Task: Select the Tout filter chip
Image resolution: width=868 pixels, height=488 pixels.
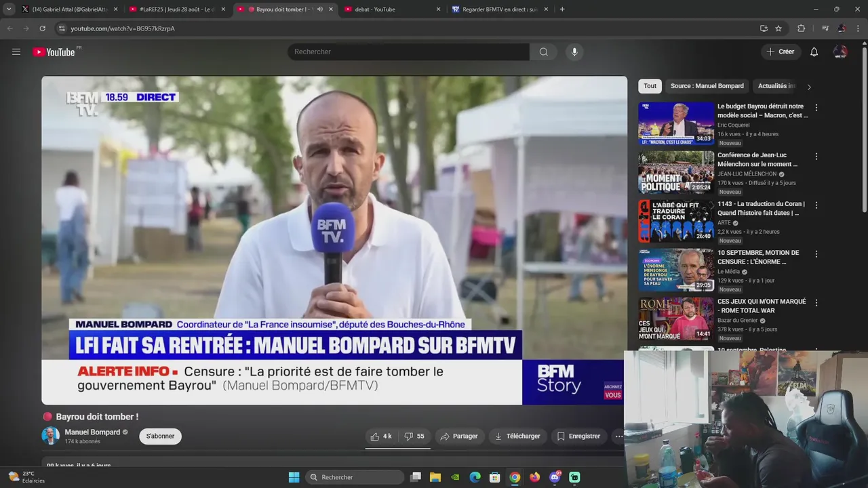Action: coord(650,86)
